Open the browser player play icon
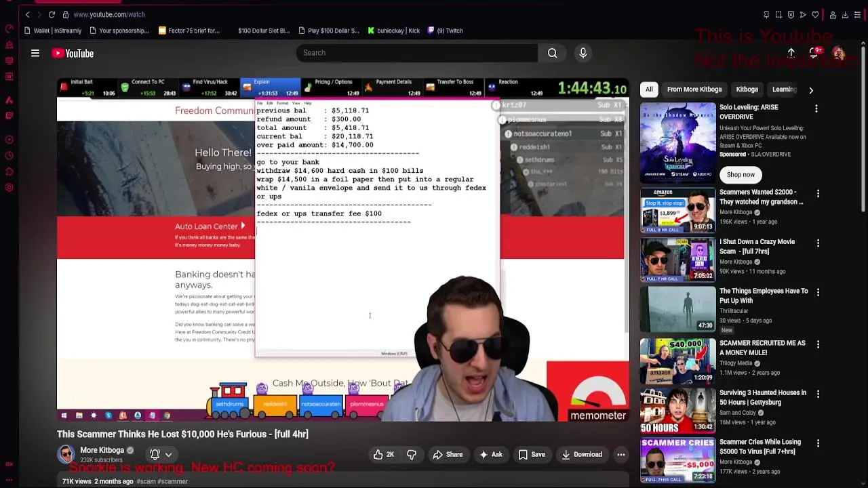This screenshot has height=488, width=868. pyautogui.click(x=803, y=14)
